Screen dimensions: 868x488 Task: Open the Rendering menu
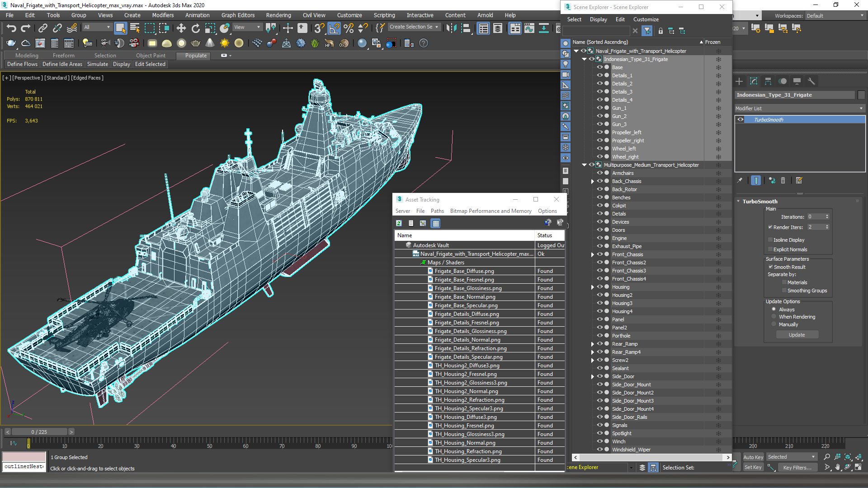coord(278,15)
